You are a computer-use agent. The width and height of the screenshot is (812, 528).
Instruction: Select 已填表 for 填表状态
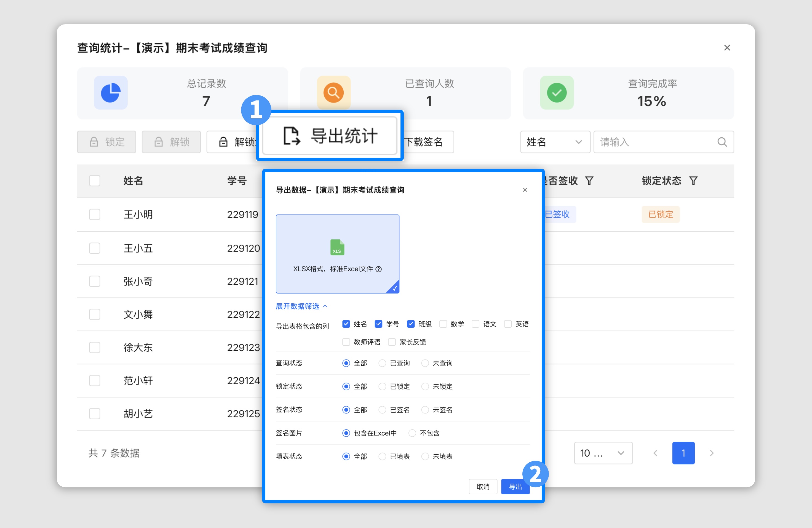382,456
